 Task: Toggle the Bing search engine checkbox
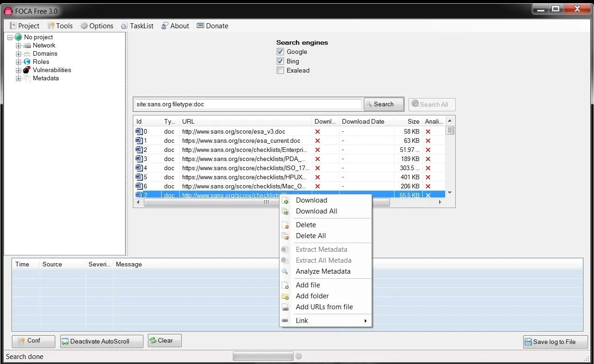[280, 61]
